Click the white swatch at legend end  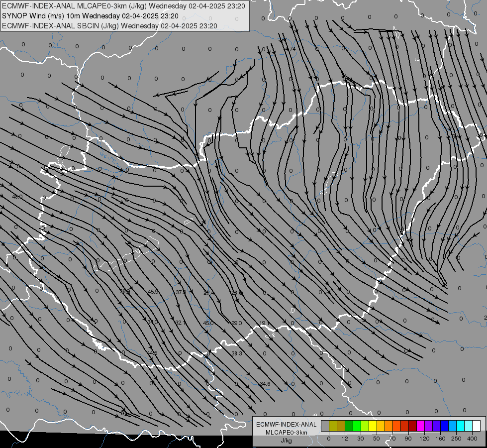(477, 426)
